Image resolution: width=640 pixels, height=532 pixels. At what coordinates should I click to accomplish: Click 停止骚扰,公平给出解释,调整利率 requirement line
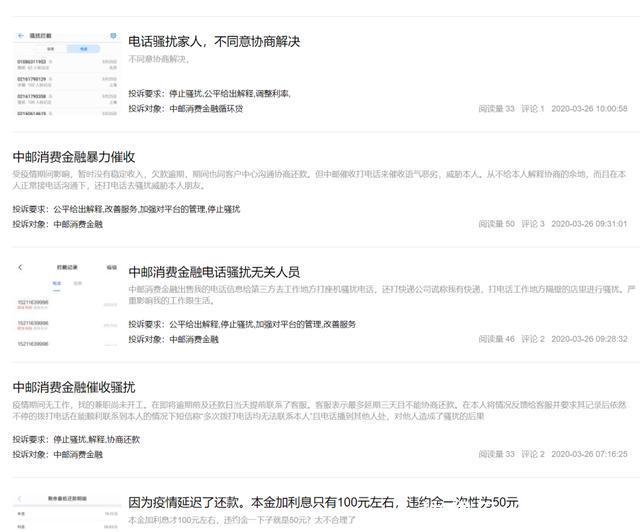tap(209, 93)
